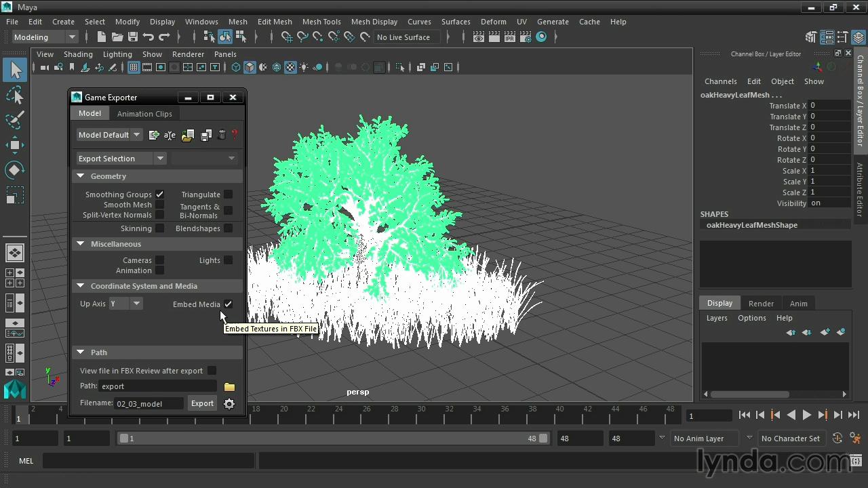Image resolution: width=868 pixels, height=488 pixels.
Task: Collapse the Geometry section
Action: 81,176
